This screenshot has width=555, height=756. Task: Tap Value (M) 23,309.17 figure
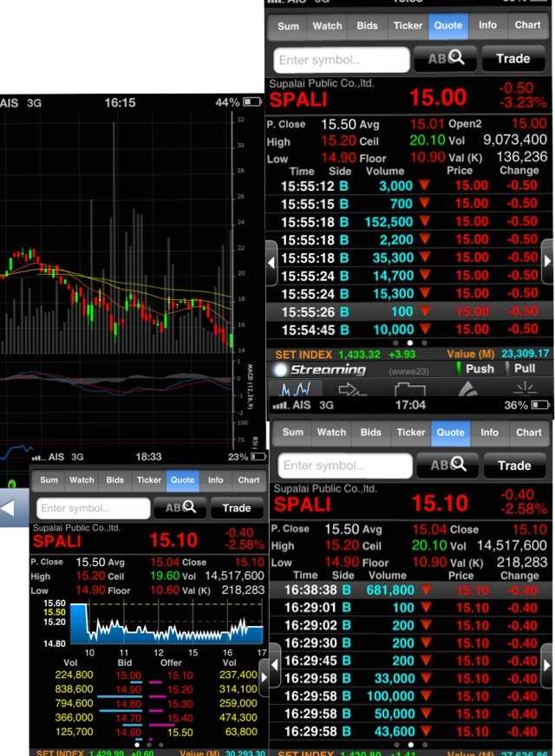point(498,354)
